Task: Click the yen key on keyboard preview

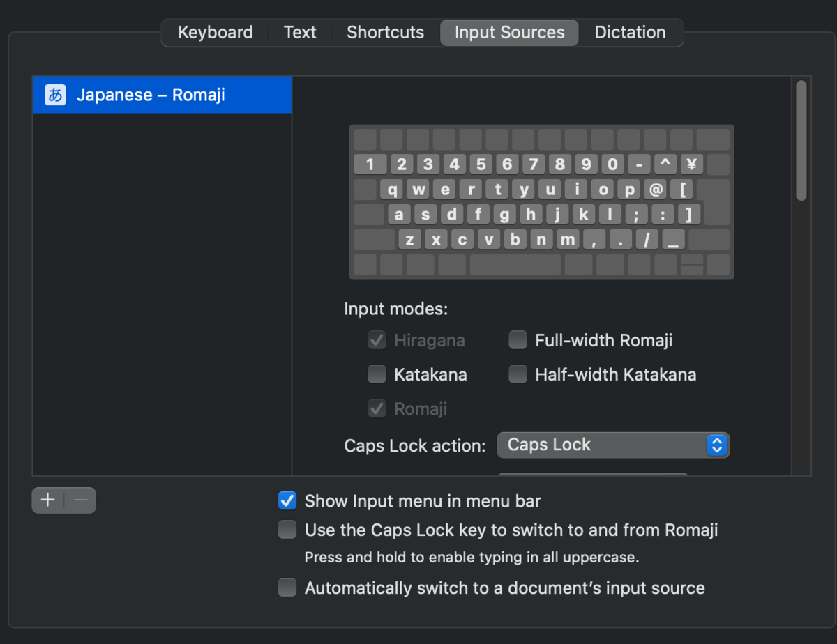Action: 692,164
